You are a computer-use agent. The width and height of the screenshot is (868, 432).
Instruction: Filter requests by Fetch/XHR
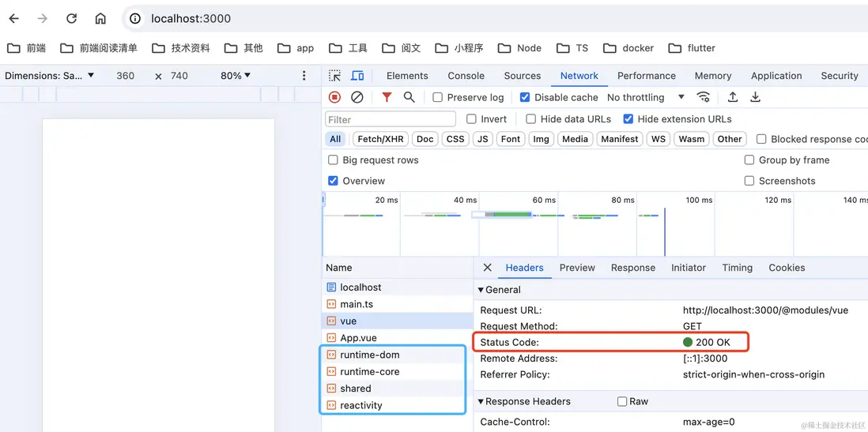tap(380, 139)
